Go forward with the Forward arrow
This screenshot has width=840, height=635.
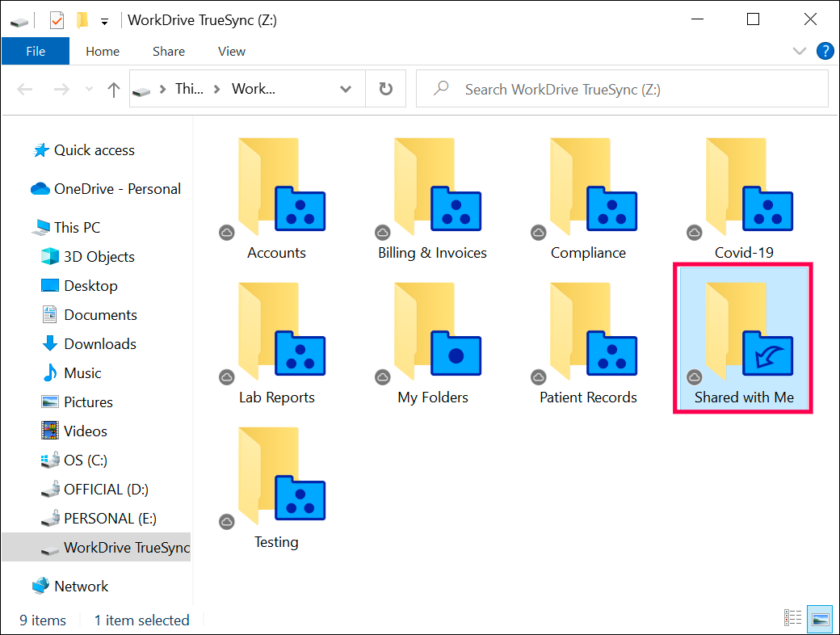(61, 89)
